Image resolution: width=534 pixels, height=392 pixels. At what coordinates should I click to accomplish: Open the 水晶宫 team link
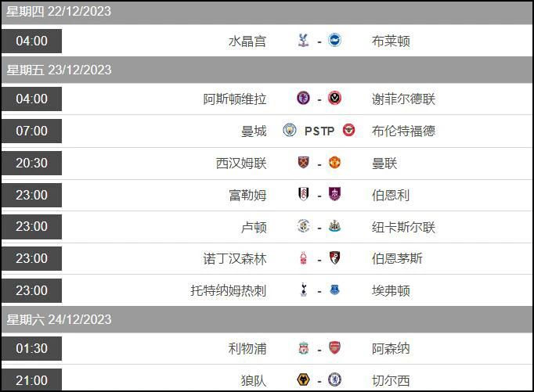point(247,41)
